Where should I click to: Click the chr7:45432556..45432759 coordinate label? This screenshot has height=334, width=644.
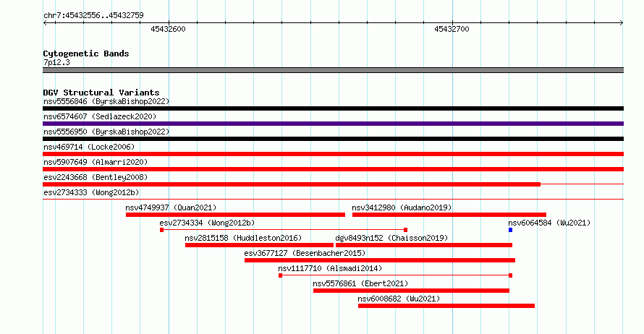pyautogui.click(x=93, y=16)
